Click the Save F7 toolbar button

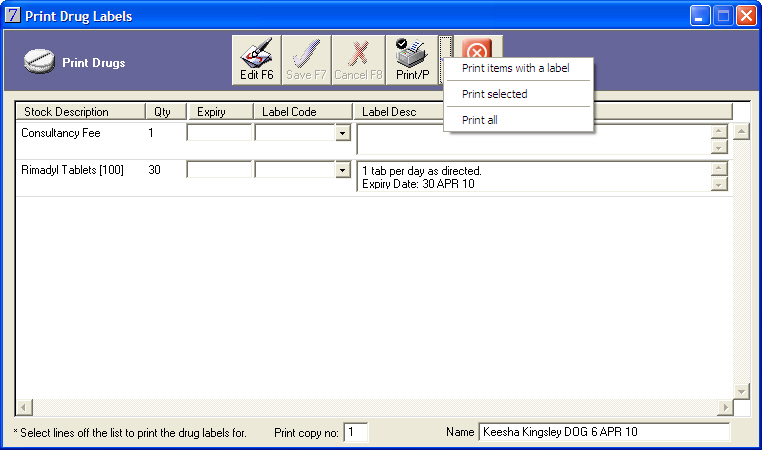[x=306, y=60]
